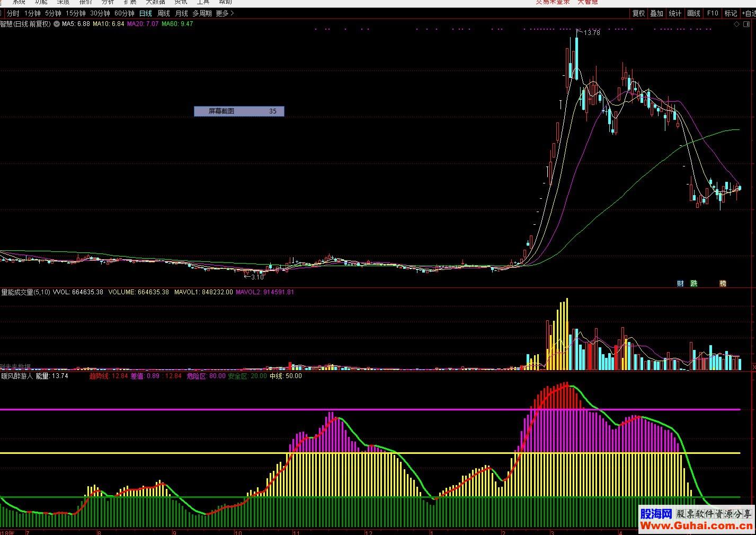Click the VOLUME: 664635.38 value
Screen dimensions: 756x535
pyautogui.click(x=139, y=292)
